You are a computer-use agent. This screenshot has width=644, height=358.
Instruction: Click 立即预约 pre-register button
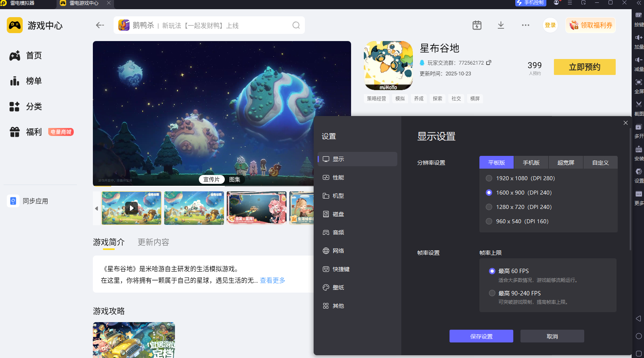[x=585, y=67]
